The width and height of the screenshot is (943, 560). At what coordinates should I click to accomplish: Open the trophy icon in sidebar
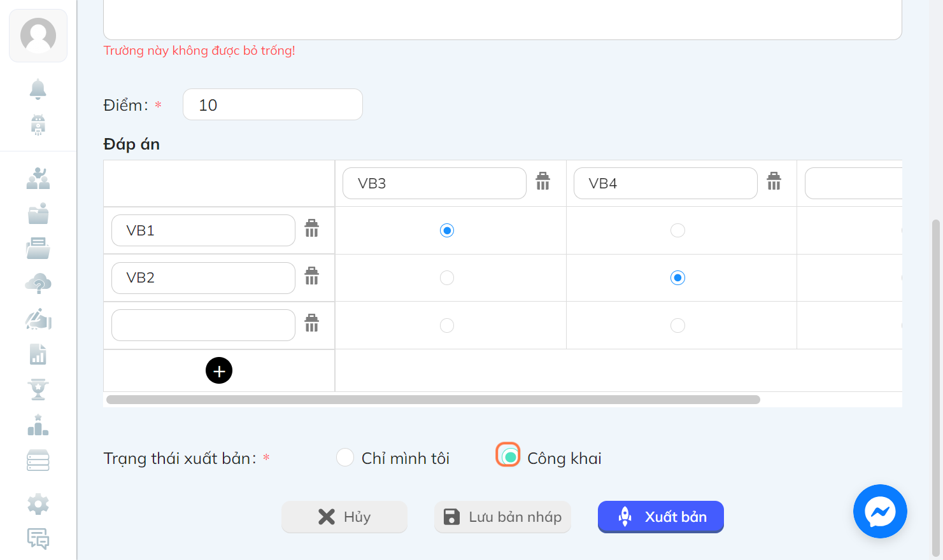point(38,389)
